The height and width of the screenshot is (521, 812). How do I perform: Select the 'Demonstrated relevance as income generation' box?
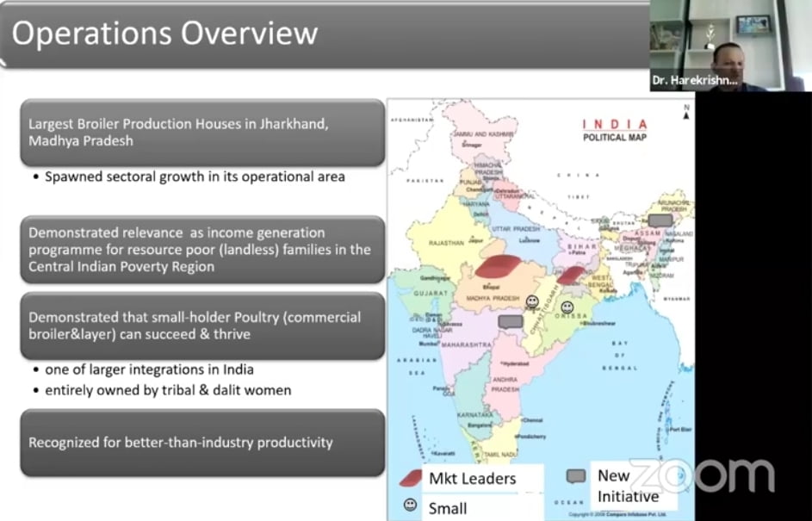202,250
